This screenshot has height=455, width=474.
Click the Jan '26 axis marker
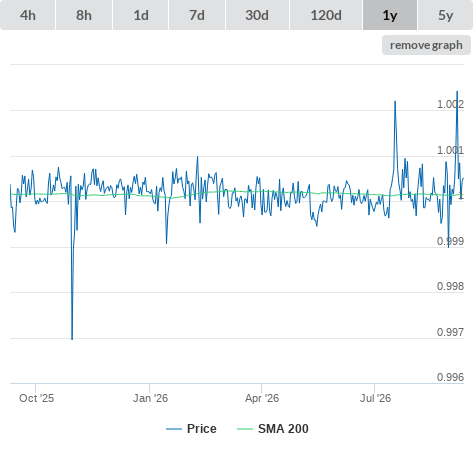(x=150, y=398)
